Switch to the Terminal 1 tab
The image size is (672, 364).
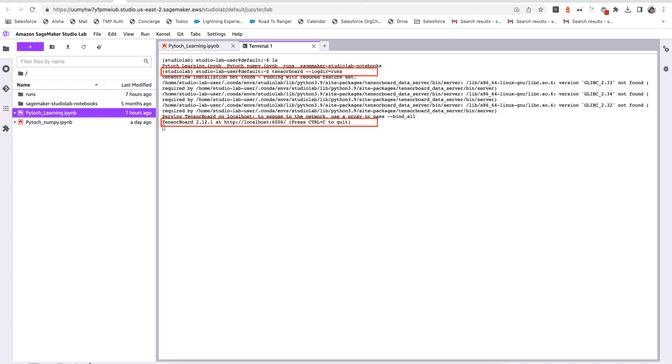(261, 46)
